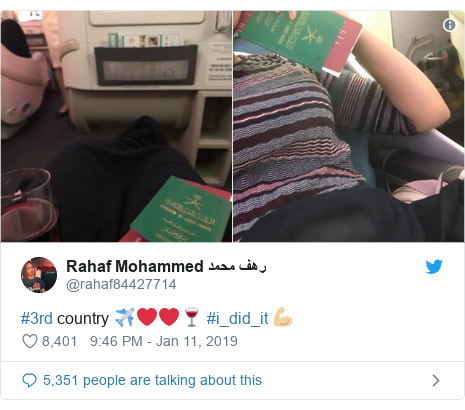The height and width of the screenshot is (410, 465).
Task: Click the flexed bicep emoji
Action: point(283,317)
